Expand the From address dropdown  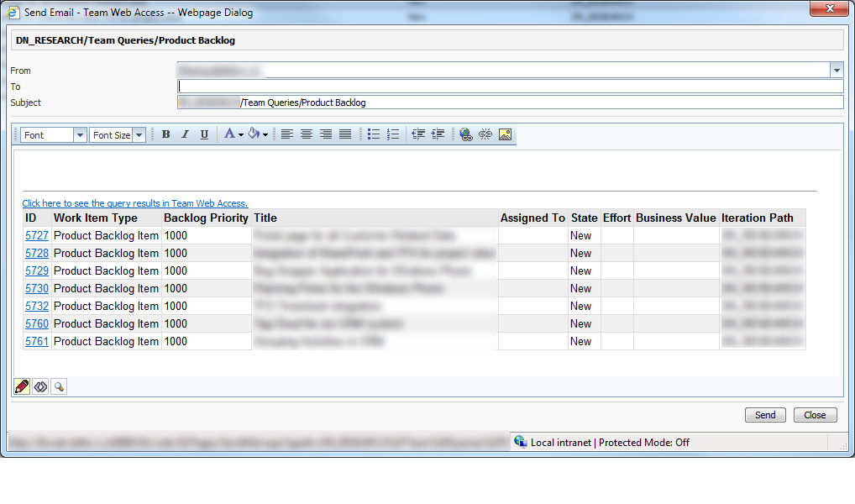(837, 70)
